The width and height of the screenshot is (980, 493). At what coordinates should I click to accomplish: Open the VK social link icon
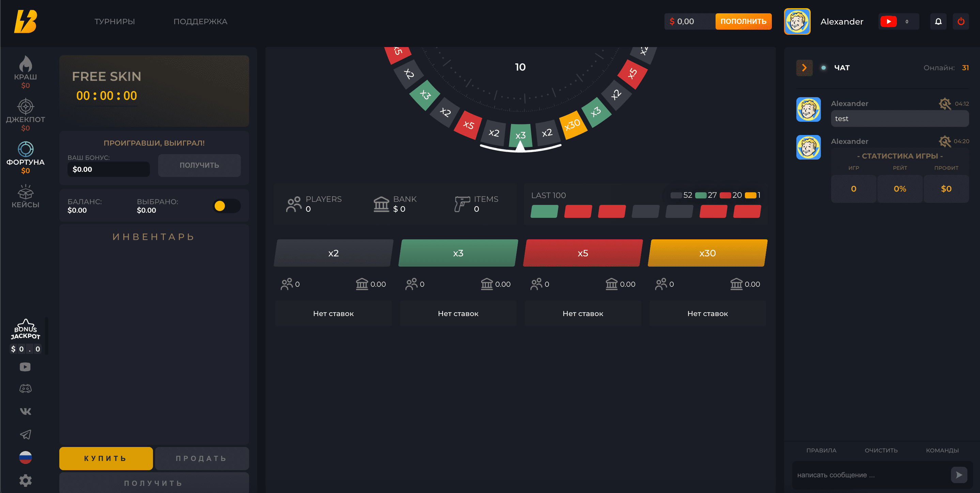pos(26,412)
